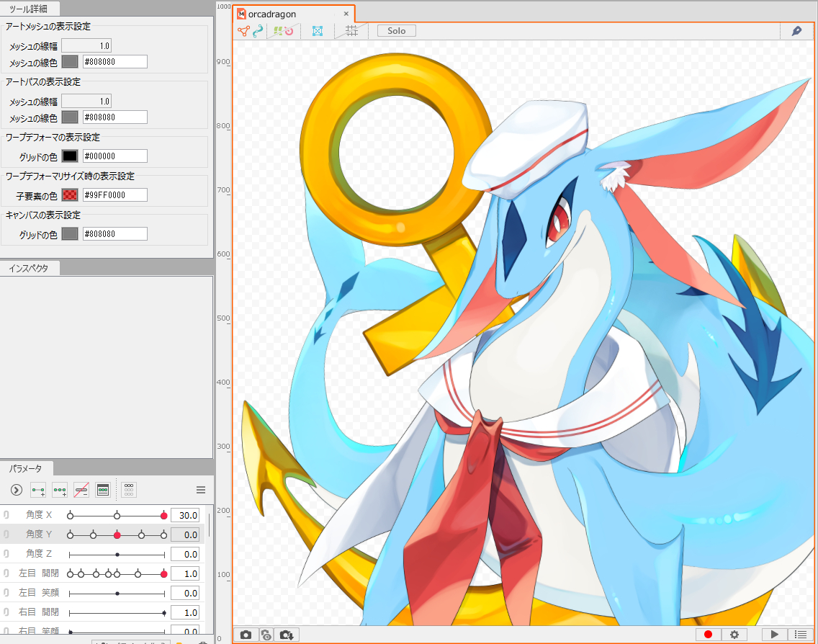818x644 pixels.
Task: Click the middle key point of 角度 X slider
Action: point(117,516)
